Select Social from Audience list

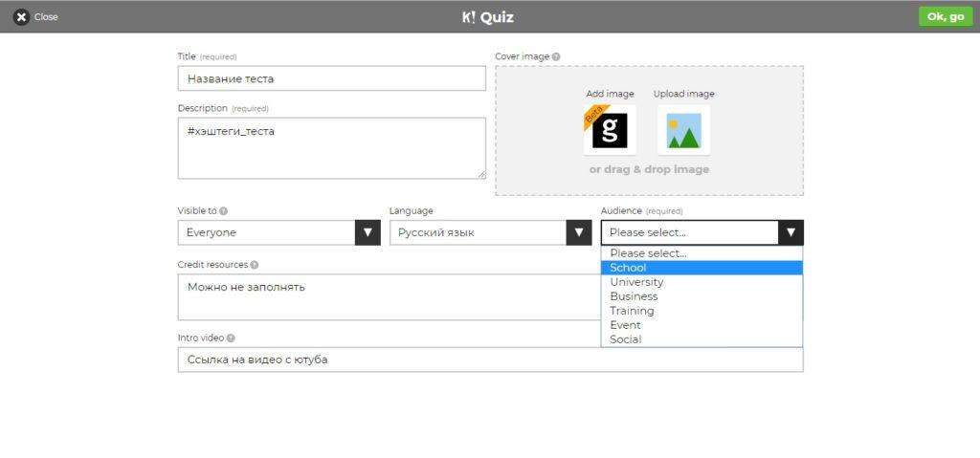[x=702, y=339]
